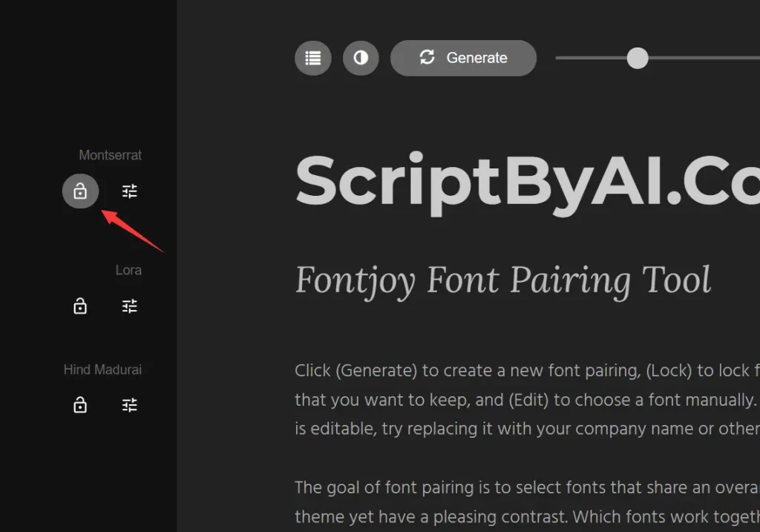Open the edit settings icon for Montserrat
760x532 pixels.
pyautogui.click(x=129, y=191)
